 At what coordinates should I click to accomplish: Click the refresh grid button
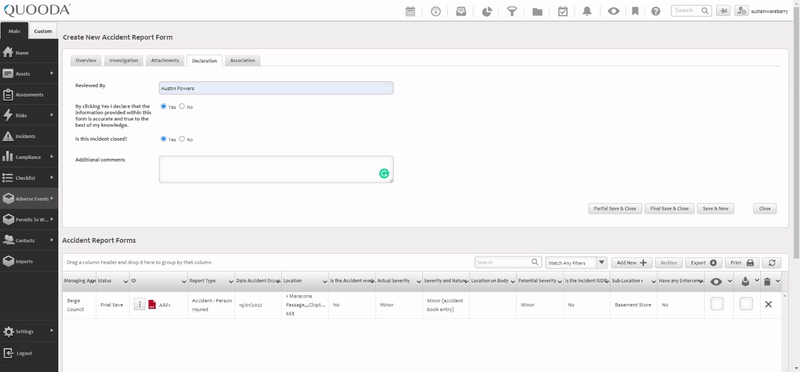click(772, 263)
